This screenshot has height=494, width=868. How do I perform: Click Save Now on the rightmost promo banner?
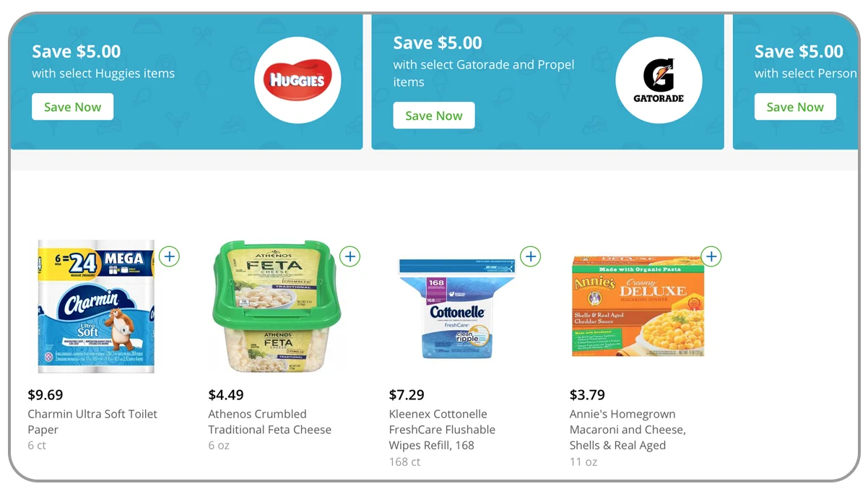click(x=795, y=106)
